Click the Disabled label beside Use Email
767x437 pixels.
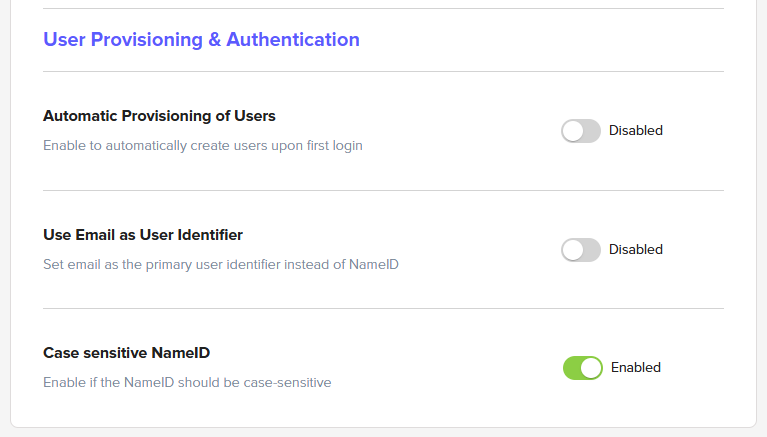(x=636, y=250)
